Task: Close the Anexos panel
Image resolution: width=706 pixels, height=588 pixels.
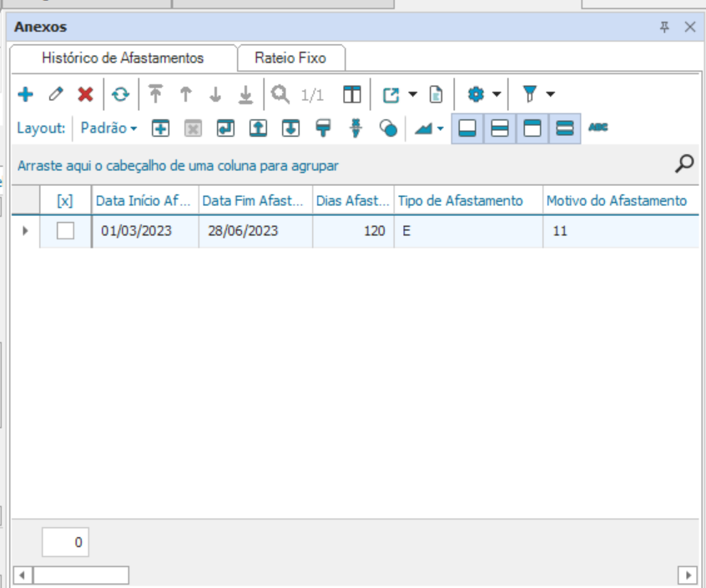Action: pos(690,27)
